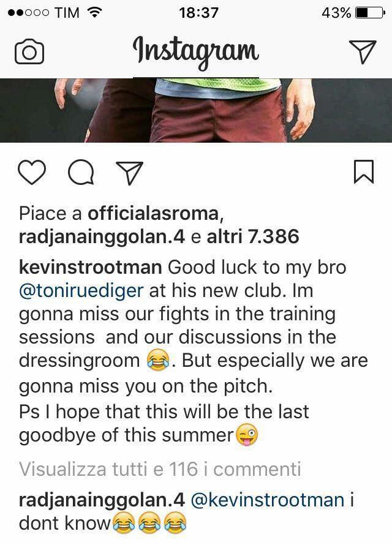
Task: Tap the heart like icon
Action: pyautogui.click(x=32, y=172)
